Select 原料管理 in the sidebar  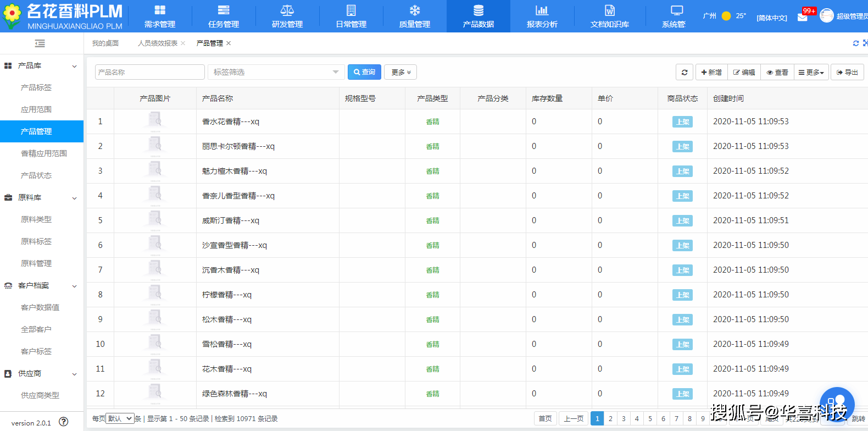[x=36, y=263]
